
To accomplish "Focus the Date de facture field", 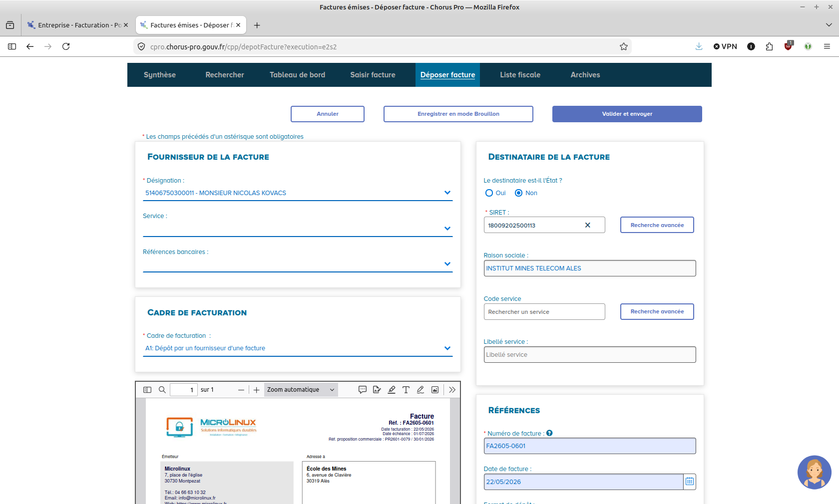I will click(x=583, y=482).
